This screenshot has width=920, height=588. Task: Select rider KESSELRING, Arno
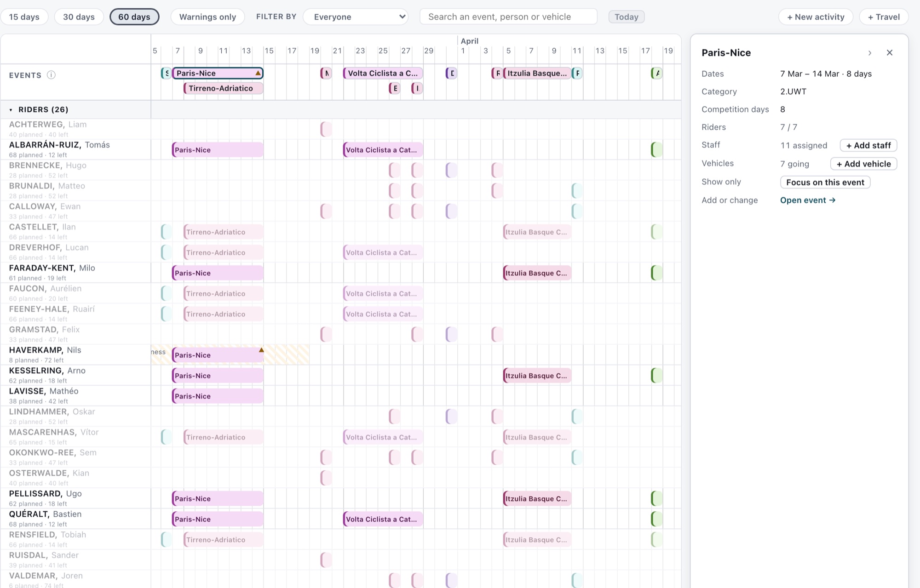47,371
